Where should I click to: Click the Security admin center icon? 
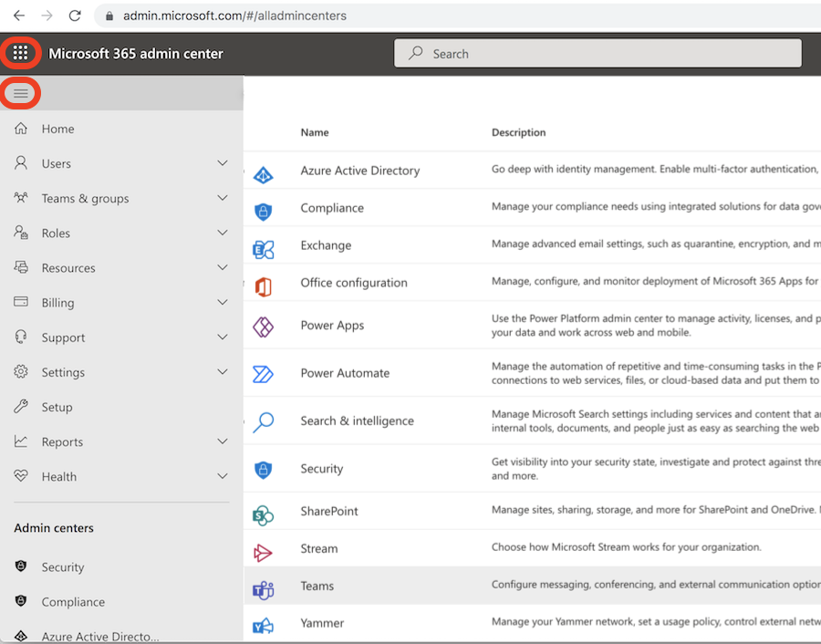(x=264, y=468)
